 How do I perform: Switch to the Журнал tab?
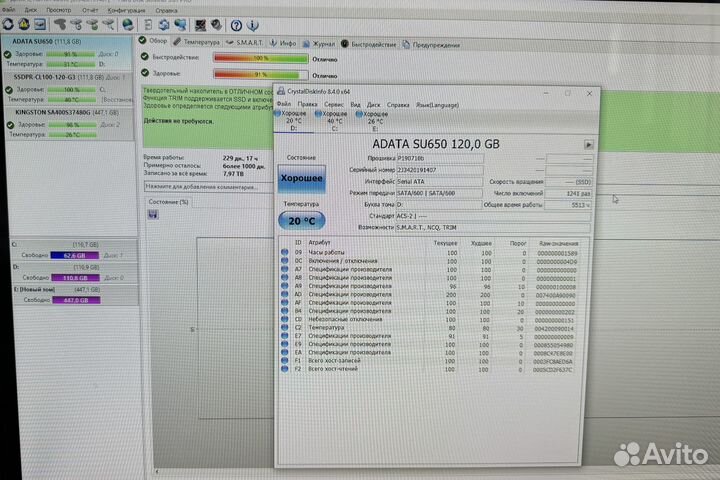coord(319,44)
